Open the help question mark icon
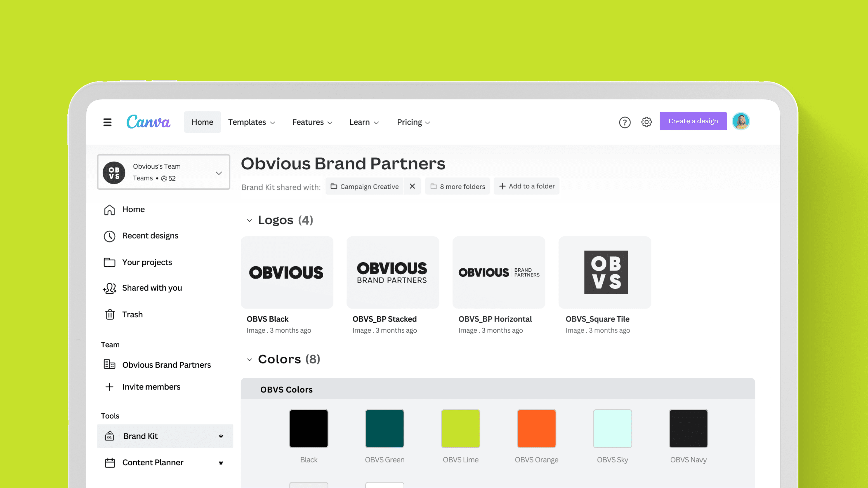 625,122
